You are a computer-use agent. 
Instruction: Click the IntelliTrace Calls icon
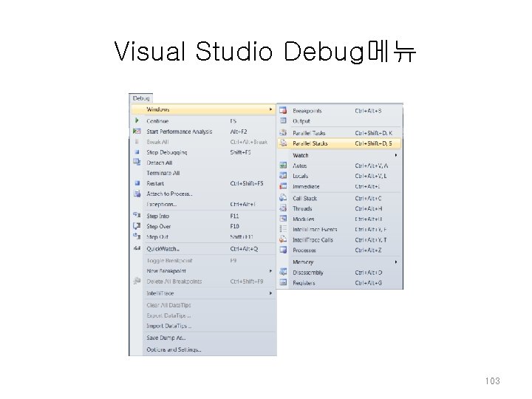[x=283, y=239]
